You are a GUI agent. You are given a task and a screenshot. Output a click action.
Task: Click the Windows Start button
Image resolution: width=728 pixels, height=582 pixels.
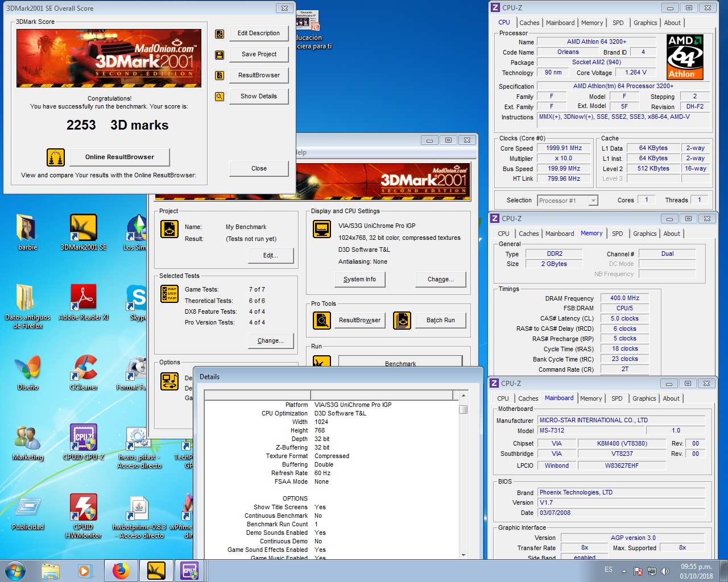(x=15, y=571)
